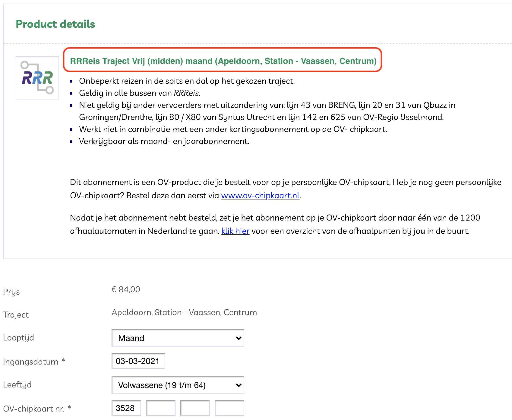The width and height of the screenshot is (512, 420).
Task: Click the 'Verkrijgbaar als maand- en jaarabonnement' bullet
Action: [164, 141]
